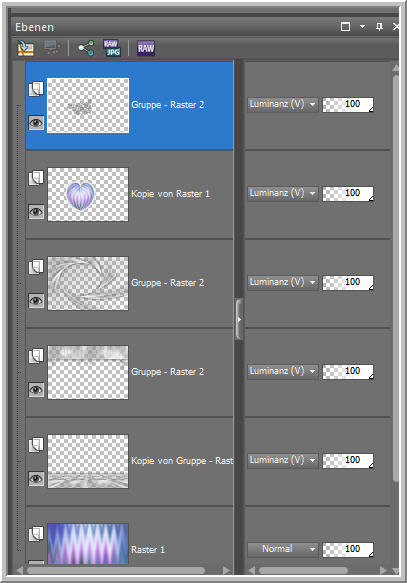Click opacity field of top Gruppe layer
The width and height of the screenshot is (407, 583).
[348, 104]
